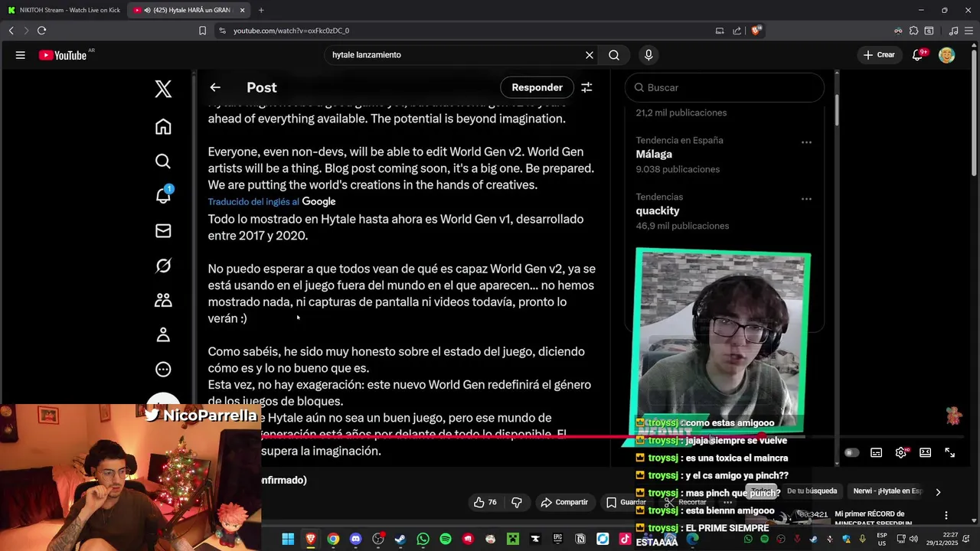This screenshot has height=551, width=980.
Task: Clear the YouTube search query with X
Action: click(x=590, y=55)
